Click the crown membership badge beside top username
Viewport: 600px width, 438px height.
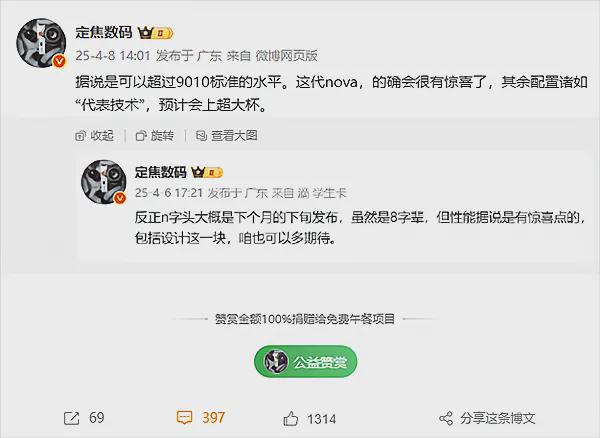155,33
